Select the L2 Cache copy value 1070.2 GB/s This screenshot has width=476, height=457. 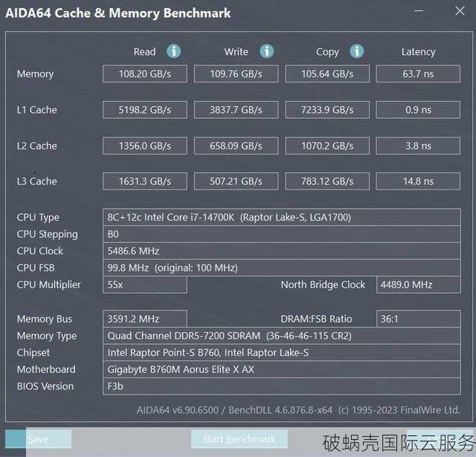click(327, 146)
